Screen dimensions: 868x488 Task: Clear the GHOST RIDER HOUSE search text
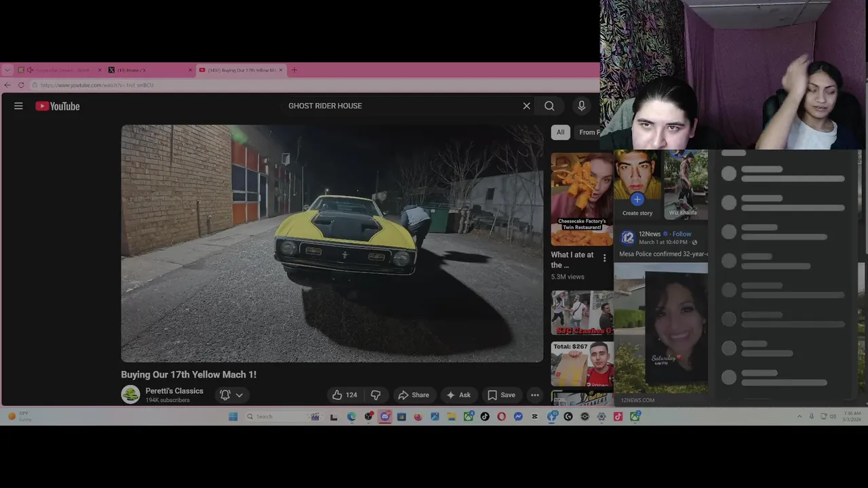tap(526, 106)
